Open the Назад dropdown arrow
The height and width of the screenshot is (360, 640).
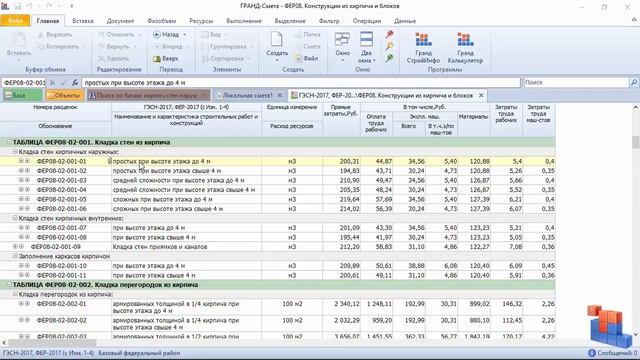[x=185, y=35]
